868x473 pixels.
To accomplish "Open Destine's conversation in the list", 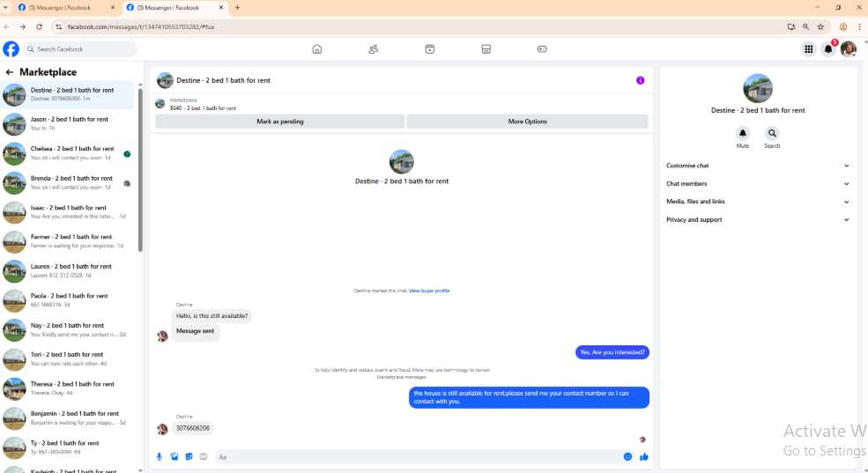I will tap(68, 94).
